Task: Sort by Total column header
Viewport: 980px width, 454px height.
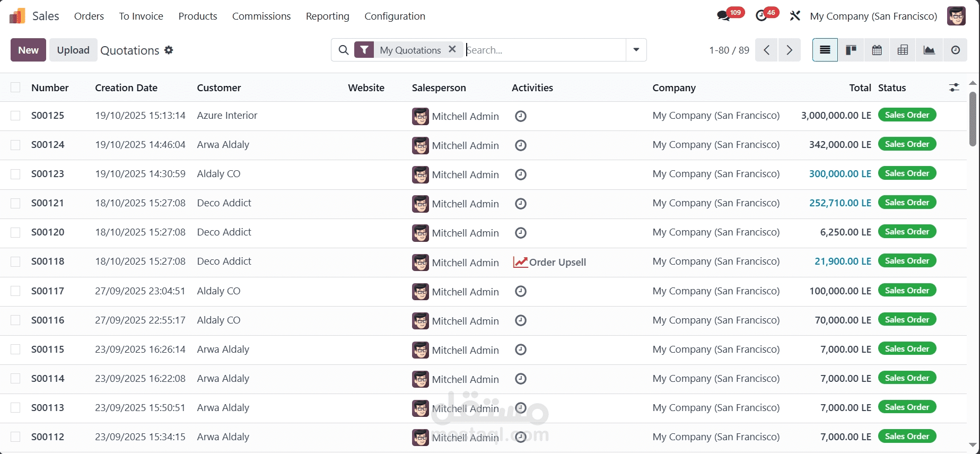Action: (x=860, y=88)
